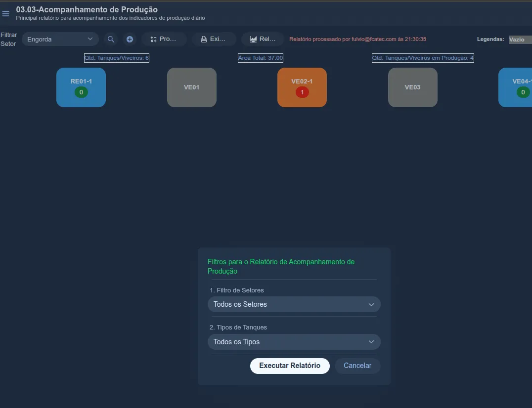The height and width of the screenshot is (408, 532).
Task: Click the Filtrar Setor label
Action: pyautogui.click(x=8, y=40)
